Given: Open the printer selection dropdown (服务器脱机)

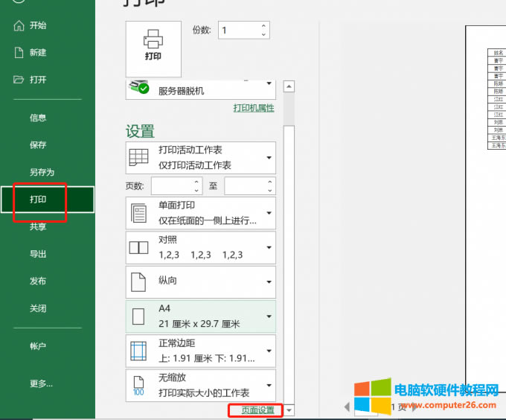Looking at the screenshot, I should 201,90.
